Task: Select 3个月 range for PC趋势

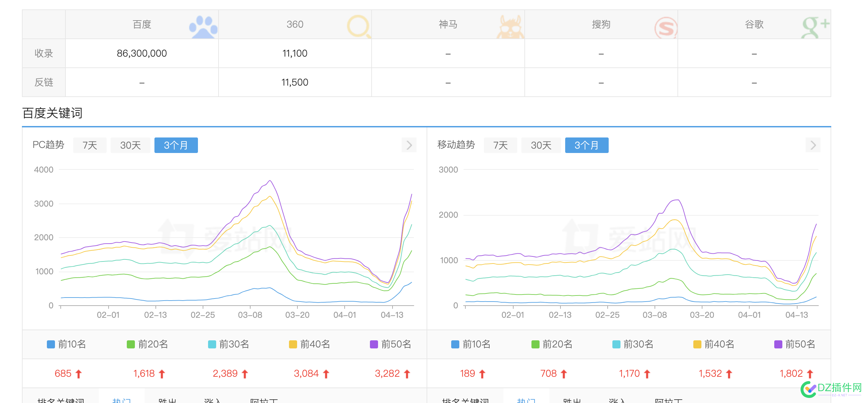Action: click(176, 145)
